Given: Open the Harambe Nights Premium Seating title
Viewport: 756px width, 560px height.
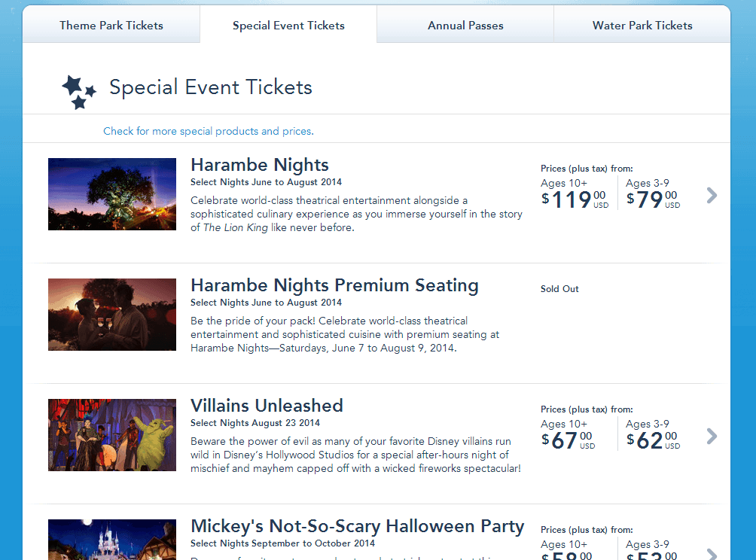Looking at the screenshot, I should [334, 285].
